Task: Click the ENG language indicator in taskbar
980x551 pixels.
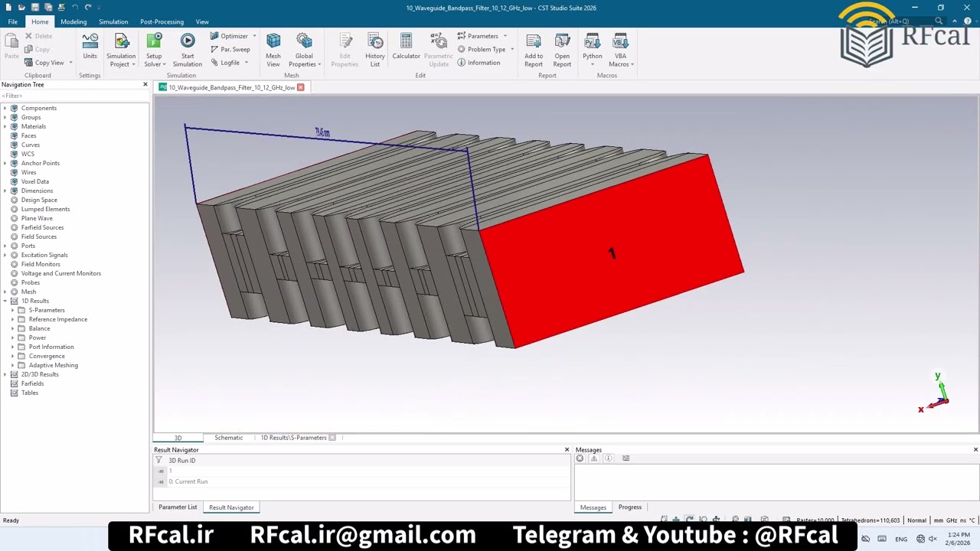Action: click(901, 539)
